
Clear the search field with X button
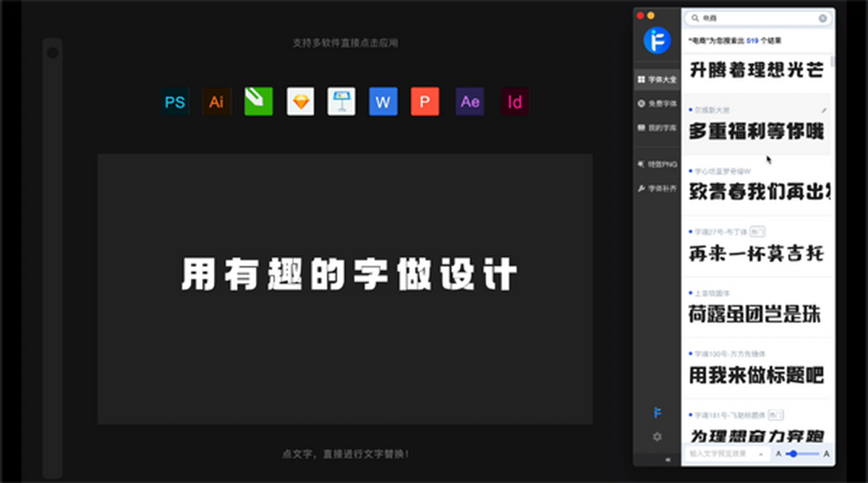[x=822, y=18]
